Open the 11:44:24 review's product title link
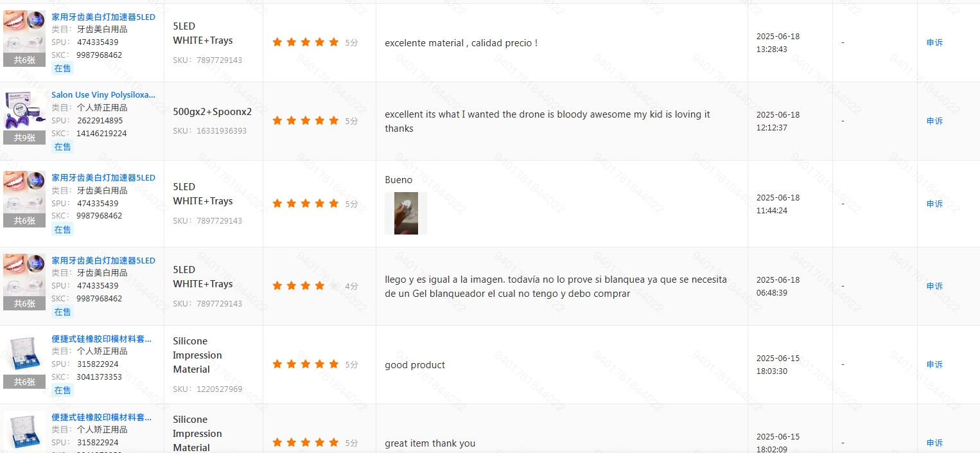980x453 pixels. tap(103, 177)
